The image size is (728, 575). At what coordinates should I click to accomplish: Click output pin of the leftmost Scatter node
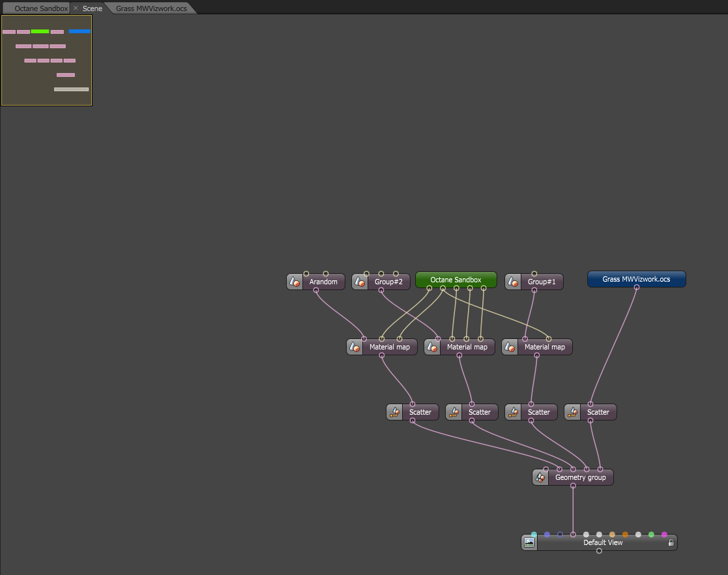[x=413, y=420]
